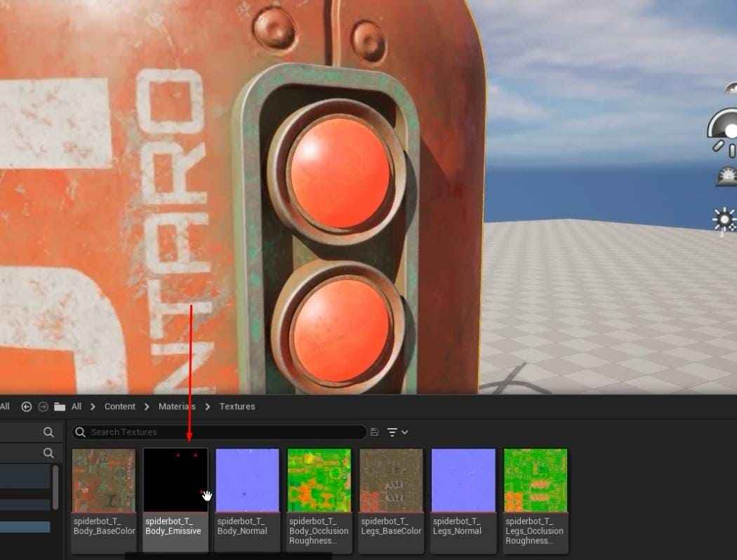This screenshot has width=737, height=560.
Task: Click the spiderbot_T_Body_BaseColor name label
Action: tap(104, 526)
